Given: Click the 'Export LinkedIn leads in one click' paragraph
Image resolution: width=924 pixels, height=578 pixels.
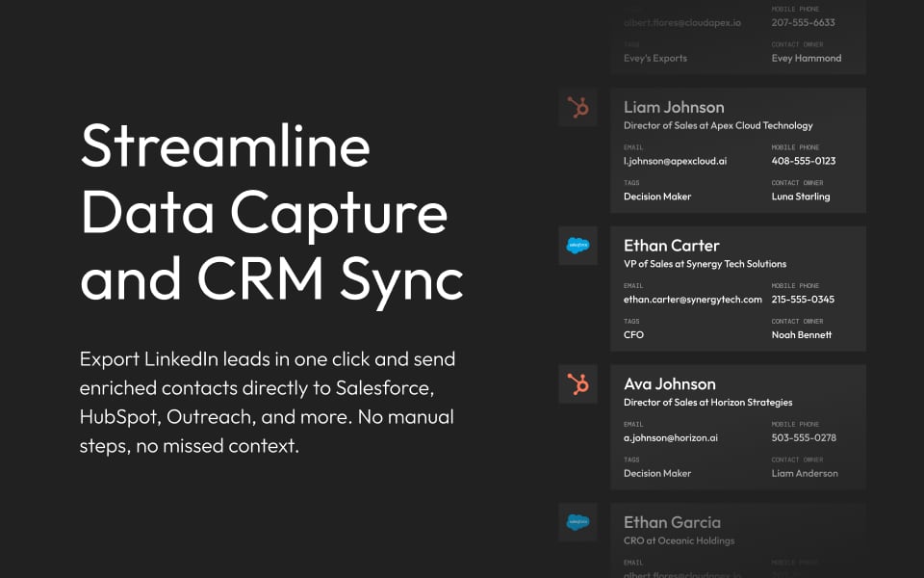Looking at the screenshot, I should [x=268, y=403].
